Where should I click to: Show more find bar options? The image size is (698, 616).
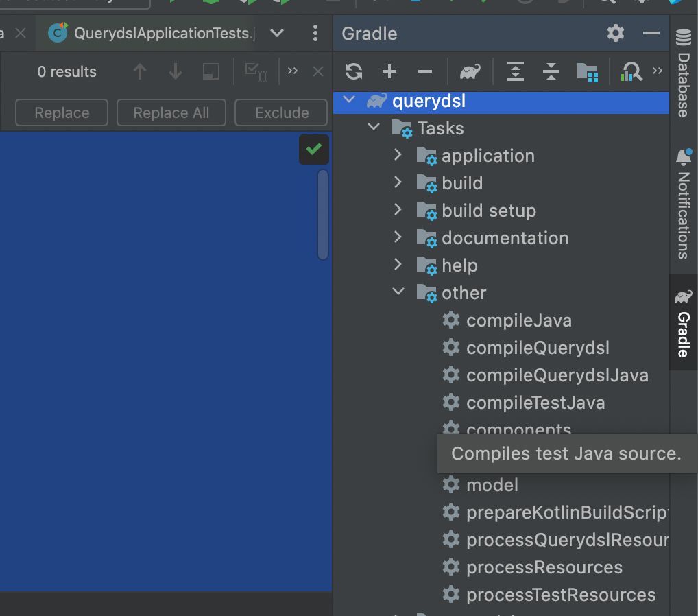(293, 71)
